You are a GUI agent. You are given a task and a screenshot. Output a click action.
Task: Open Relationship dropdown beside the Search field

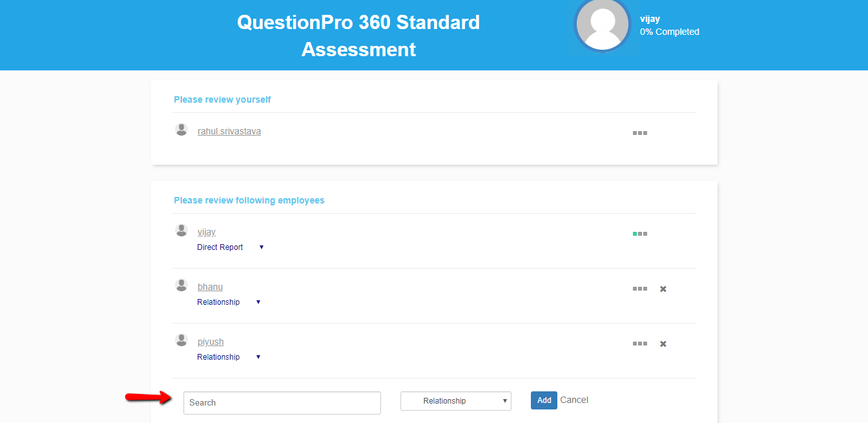pos(455,400)
